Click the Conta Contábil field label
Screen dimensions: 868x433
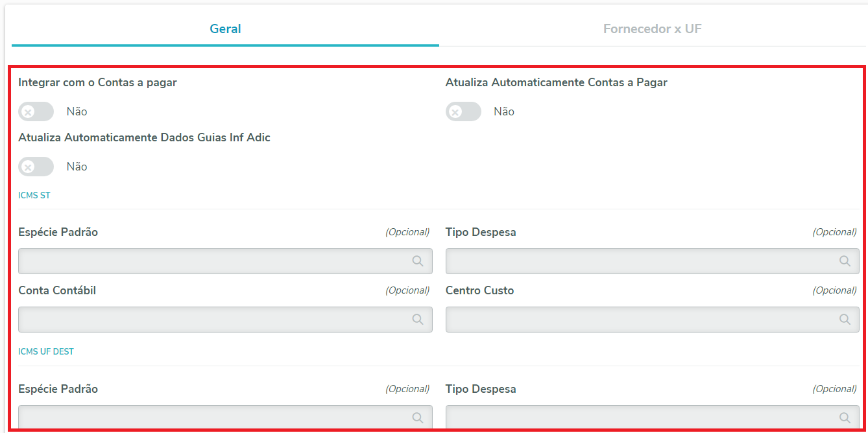pos(57,290)
